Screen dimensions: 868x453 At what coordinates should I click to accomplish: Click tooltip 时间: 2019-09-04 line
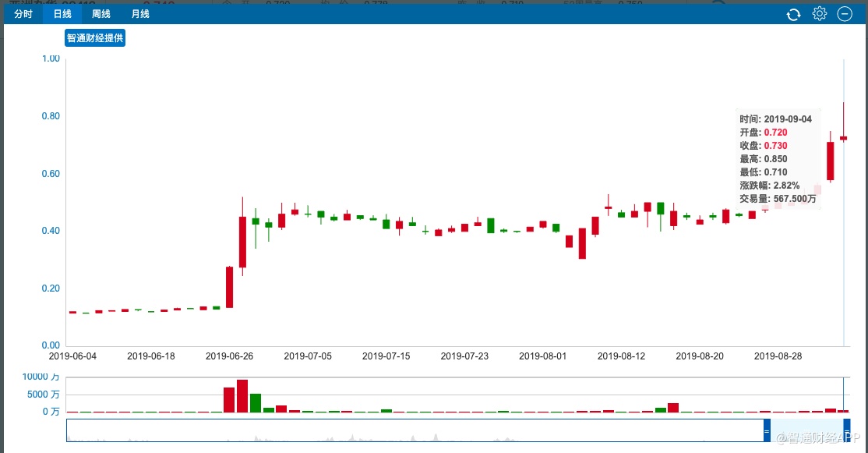pos(775,119)
